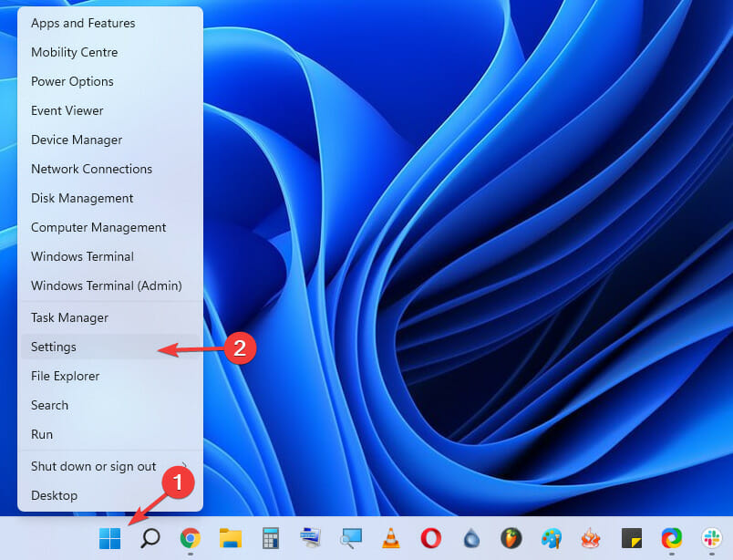Open Microsoft Edge from taskbar
This screenshot has width=733, height=560.
click(672, 538)
